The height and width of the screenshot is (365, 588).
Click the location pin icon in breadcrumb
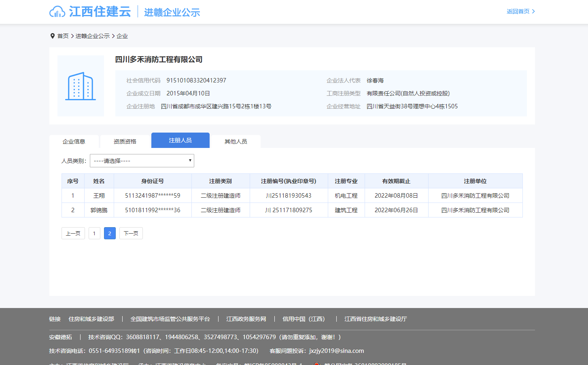(x=52, y=36)
